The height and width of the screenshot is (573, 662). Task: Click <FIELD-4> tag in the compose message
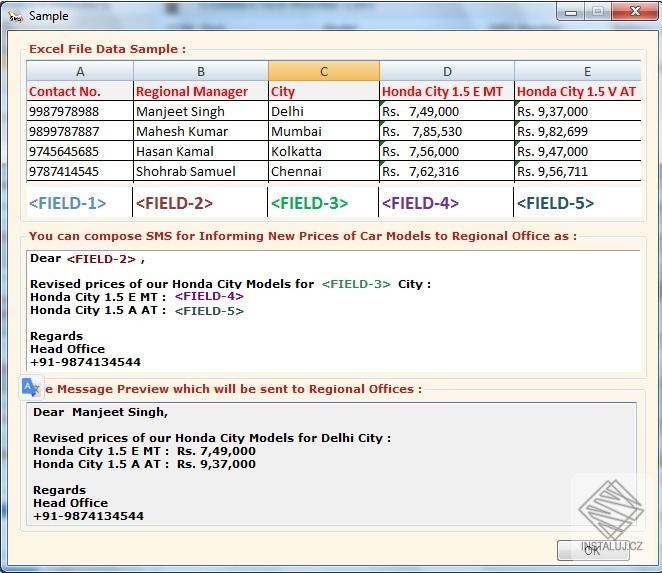209,296
